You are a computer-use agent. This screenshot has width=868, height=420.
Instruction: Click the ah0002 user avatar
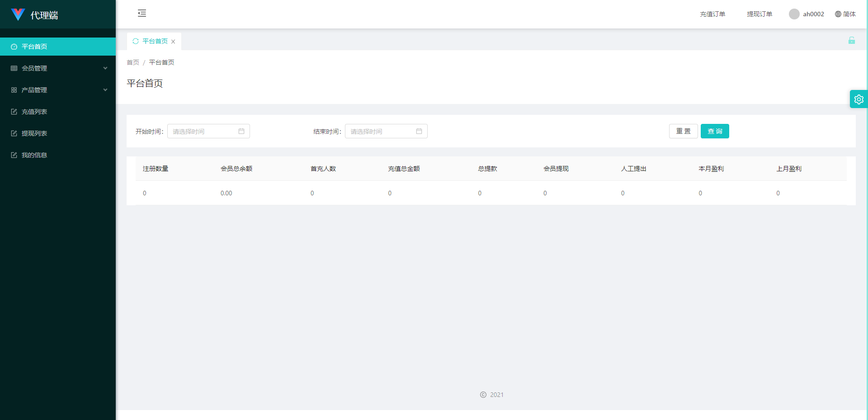[794, 14]
